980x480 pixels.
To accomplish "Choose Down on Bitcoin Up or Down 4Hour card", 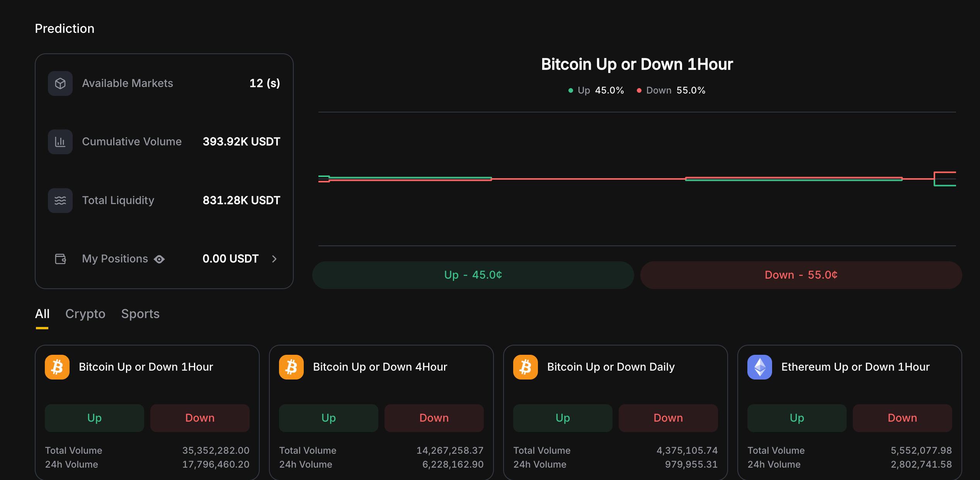I will coord(434,418).
